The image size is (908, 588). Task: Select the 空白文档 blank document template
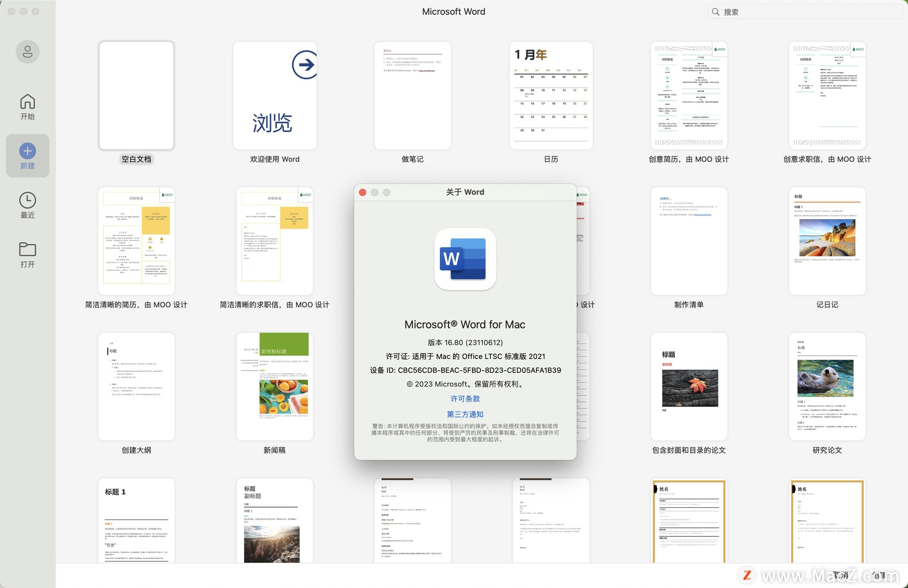point(136,95)
